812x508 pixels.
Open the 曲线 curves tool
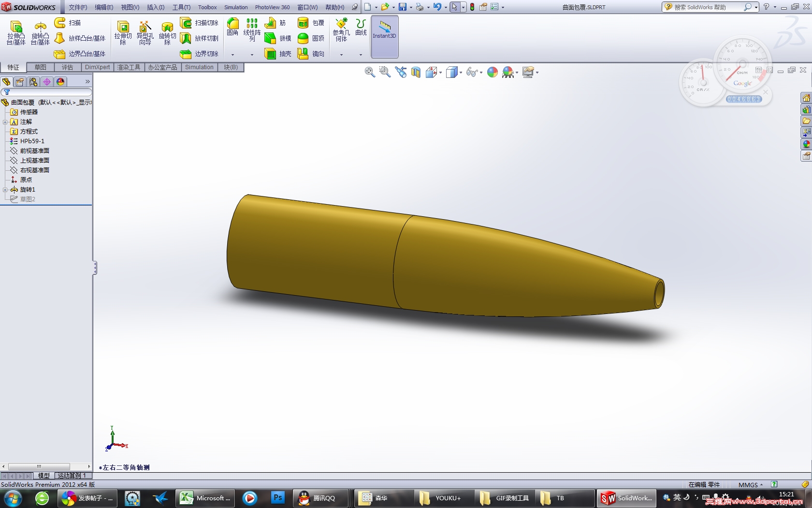[x=361, y=27]
